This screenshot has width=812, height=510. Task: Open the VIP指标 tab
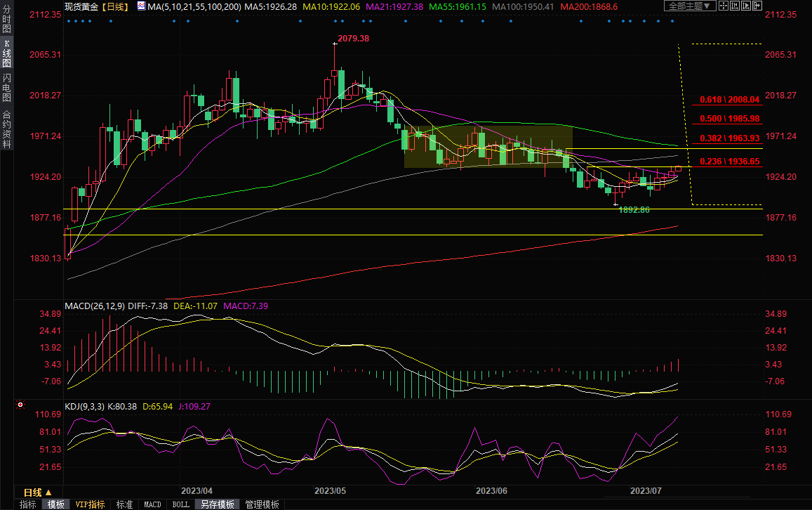(90, 504)
